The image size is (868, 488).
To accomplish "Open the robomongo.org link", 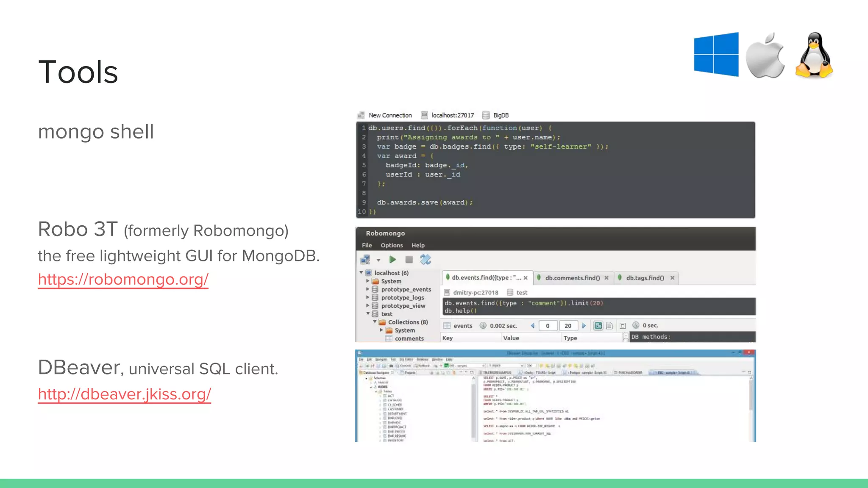I will tap(123, 280).
